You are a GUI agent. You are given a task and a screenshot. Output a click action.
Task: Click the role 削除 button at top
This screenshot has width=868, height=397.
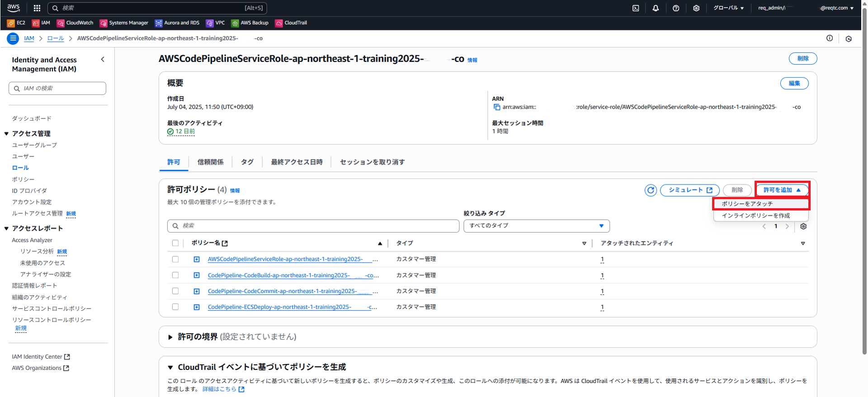pos(803,59)
